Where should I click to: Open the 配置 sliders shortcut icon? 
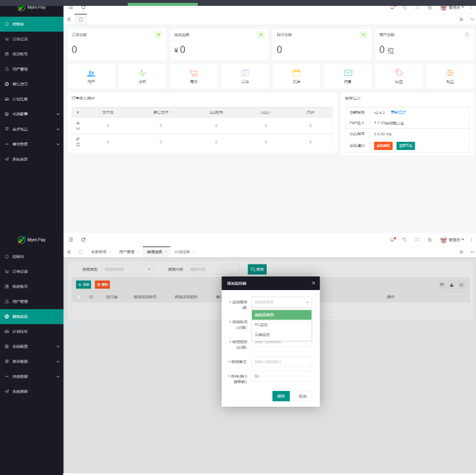click(x=450, y=74)
